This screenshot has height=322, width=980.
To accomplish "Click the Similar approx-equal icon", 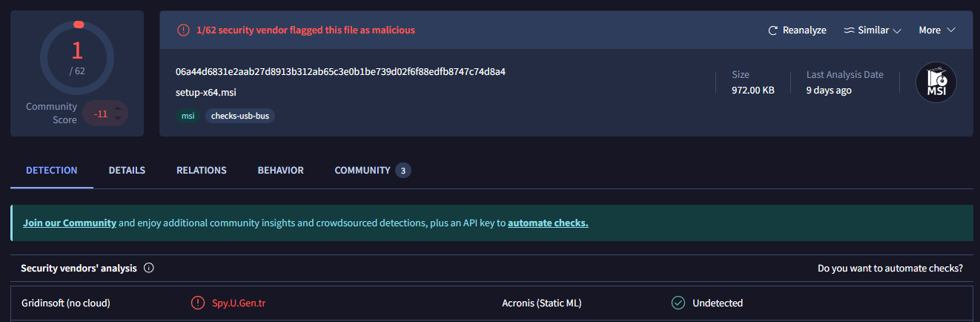I will tap(850, 30).
